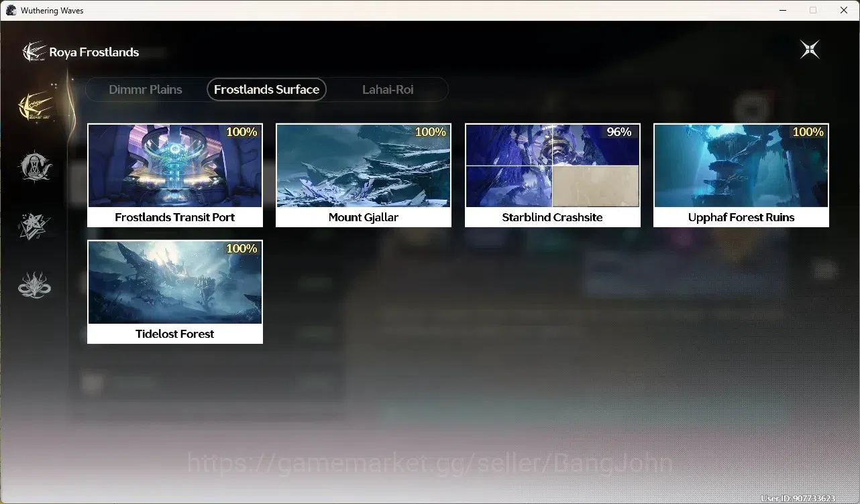Screen dimensions: 860x504
Task: Open the Upphaf Forest Ruins thumbnail
Action: 741,166
